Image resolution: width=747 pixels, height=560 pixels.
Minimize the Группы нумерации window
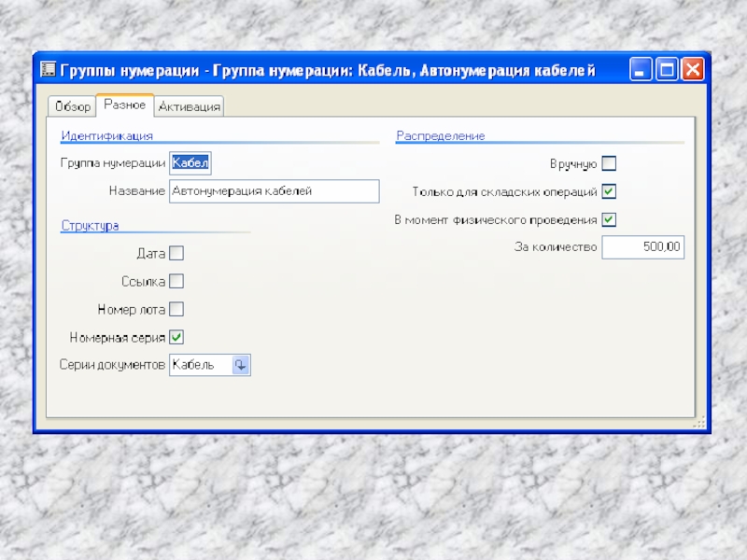point(641,69)
